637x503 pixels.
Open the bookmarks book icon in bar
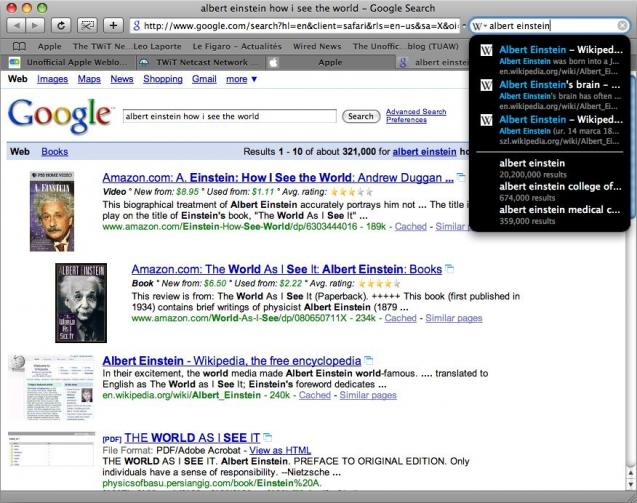(19, 46)
